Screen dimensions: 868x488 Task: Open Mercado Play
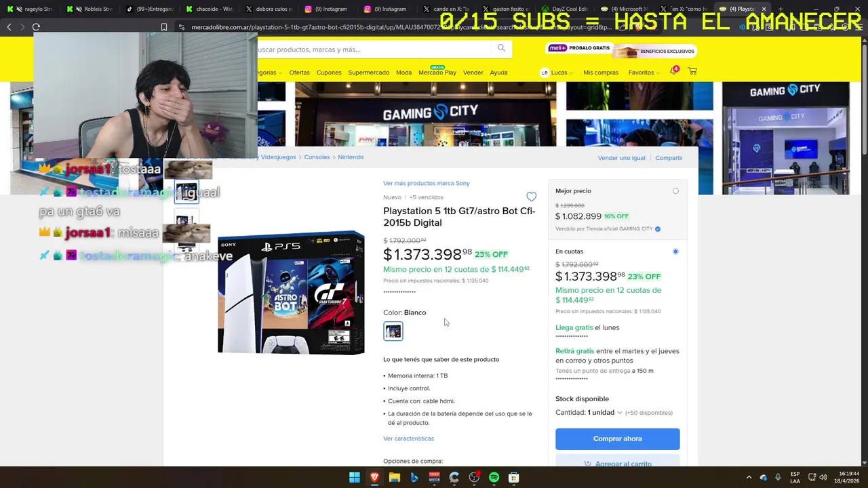(437, 73)
